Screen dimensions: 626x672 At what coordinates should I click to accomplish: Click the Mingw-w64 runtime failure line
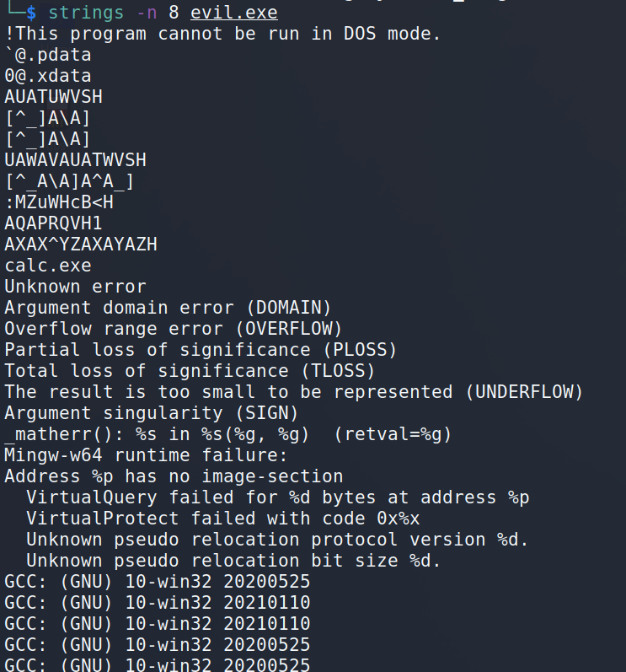(x=146, y=455)
